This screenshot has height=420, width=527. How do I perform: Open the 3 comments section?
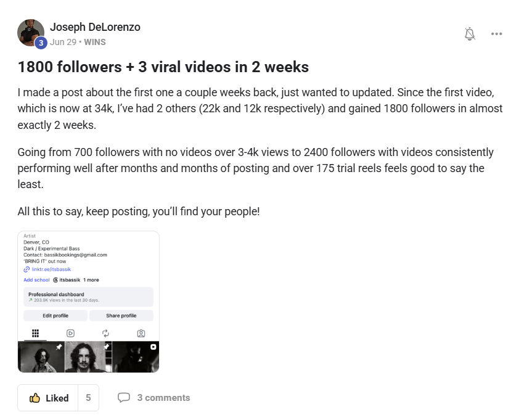163,398
